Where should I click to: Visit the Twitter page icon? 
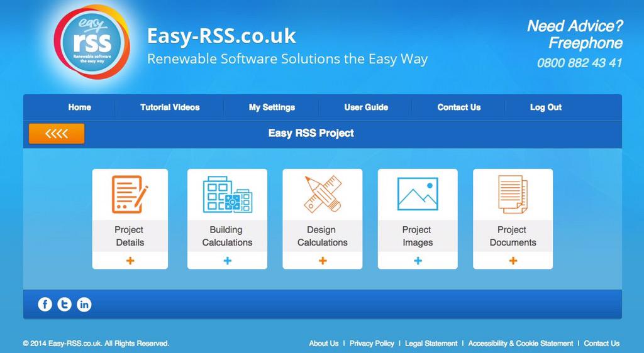pyautogui.click(x=65, y=304)
